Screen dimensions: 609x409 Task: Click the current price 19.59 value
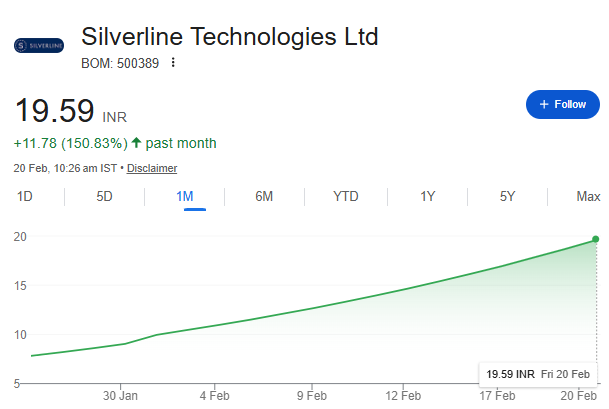point(54,110)
